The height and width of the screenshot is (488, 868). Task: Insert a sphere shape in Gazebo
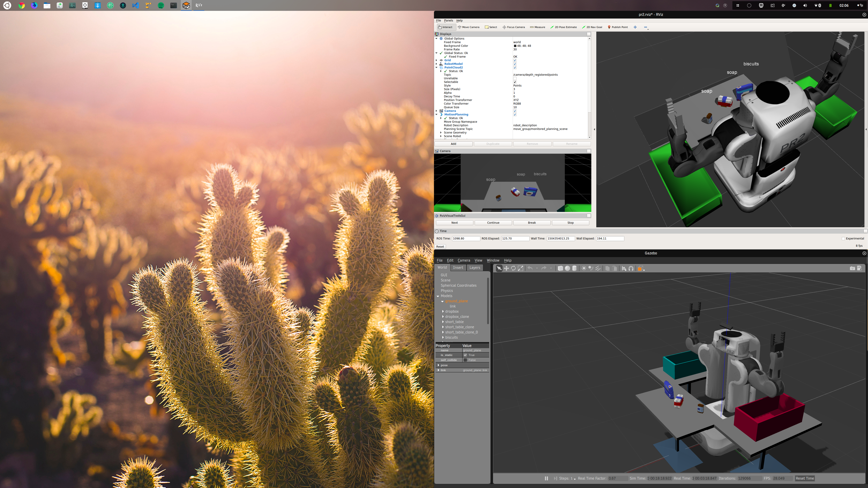pos(567,268)
